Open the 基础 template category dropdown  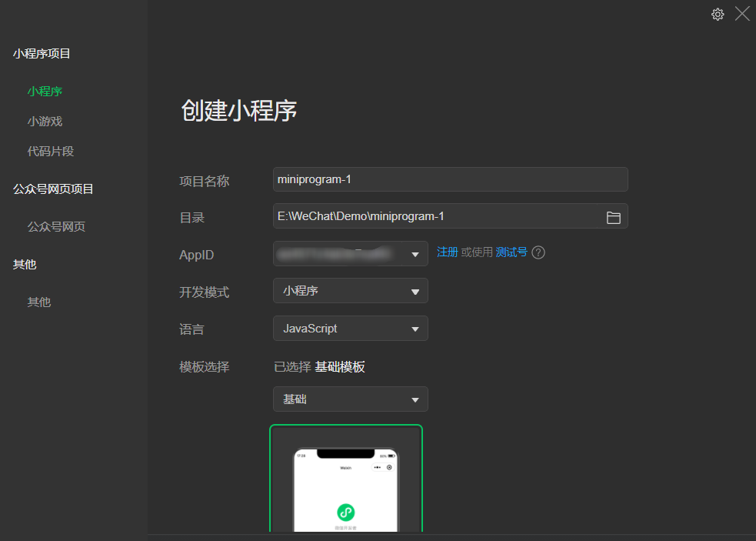[x=351, y=399]
